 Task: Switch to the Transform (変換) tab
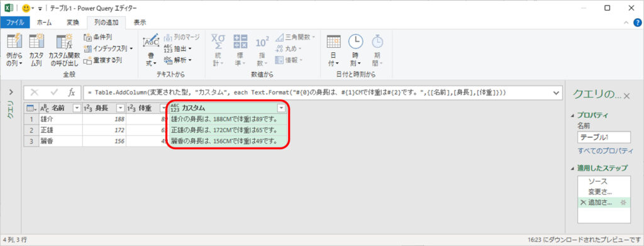coord(73,23)
